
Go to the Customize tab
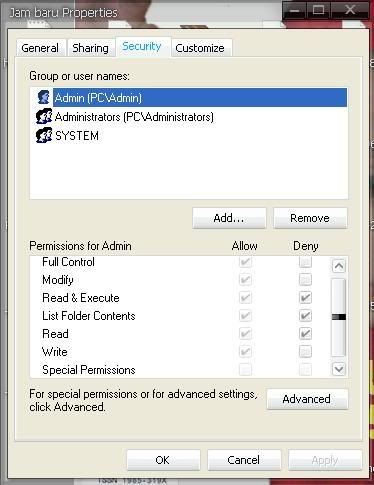coord(200,48)
